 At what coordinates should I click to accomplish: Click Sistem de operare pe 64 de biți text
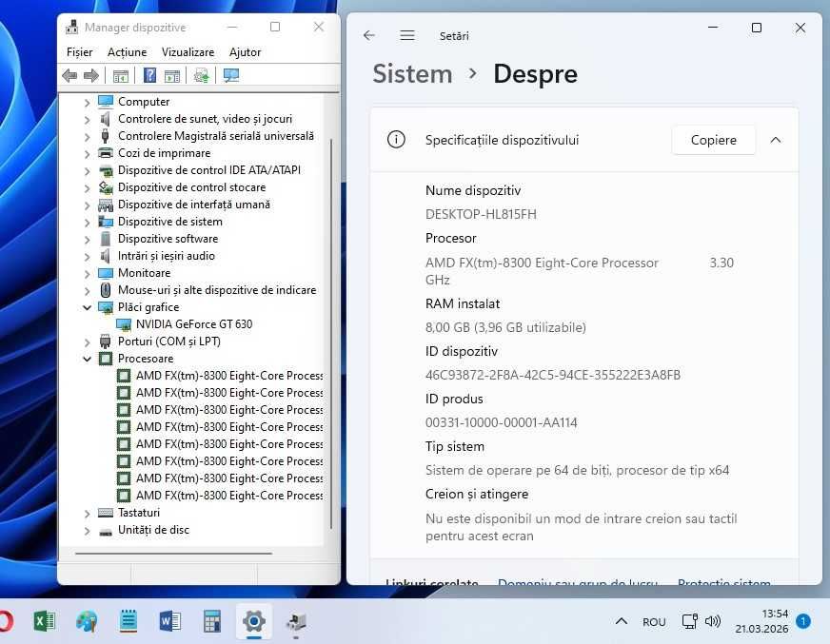577,471
